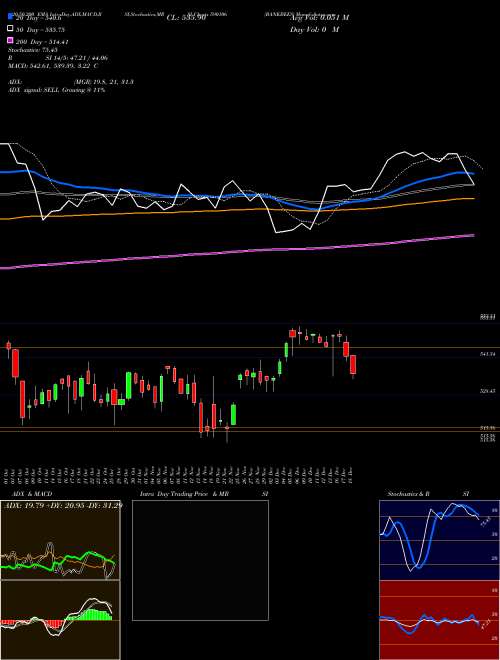Open the blue Stochastics chart panel
The height and width of the screenshot is (660, 500).
click(x=439, y=540)
